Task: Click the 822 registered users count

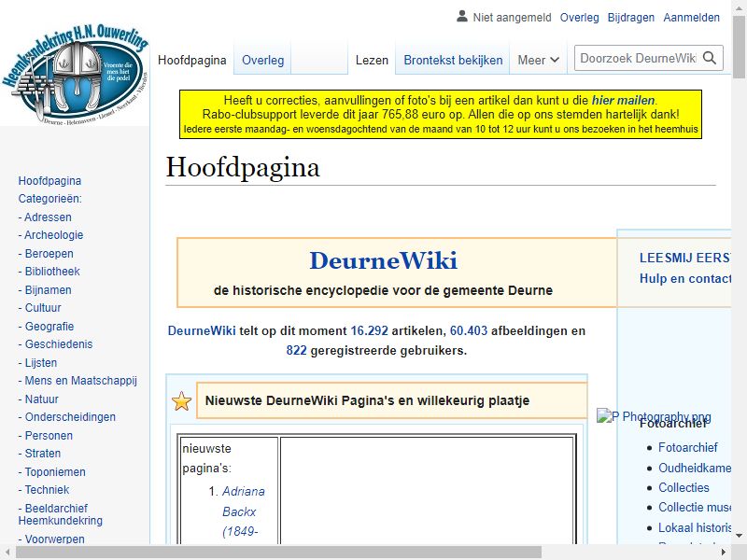Action: [296, 351]
